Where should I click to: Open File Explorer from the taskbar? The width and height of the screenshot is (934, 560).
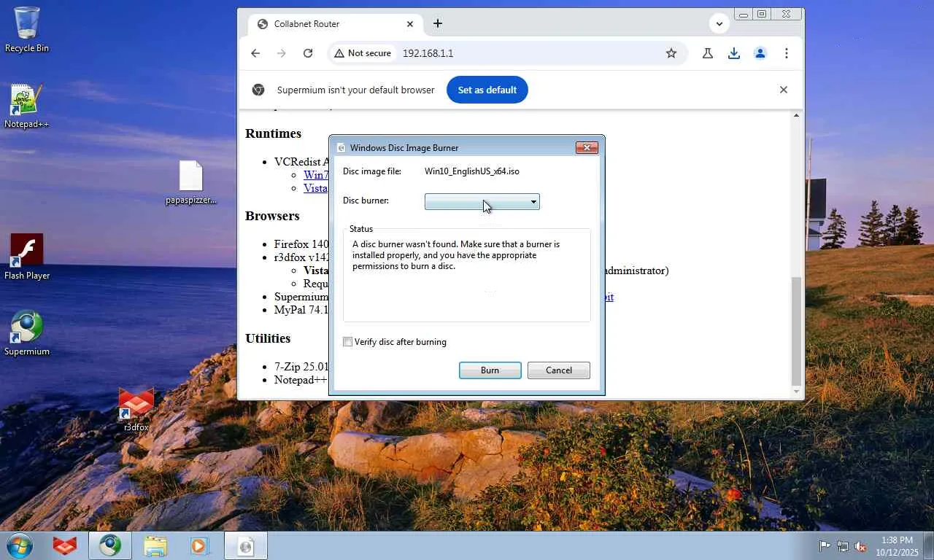155,545
